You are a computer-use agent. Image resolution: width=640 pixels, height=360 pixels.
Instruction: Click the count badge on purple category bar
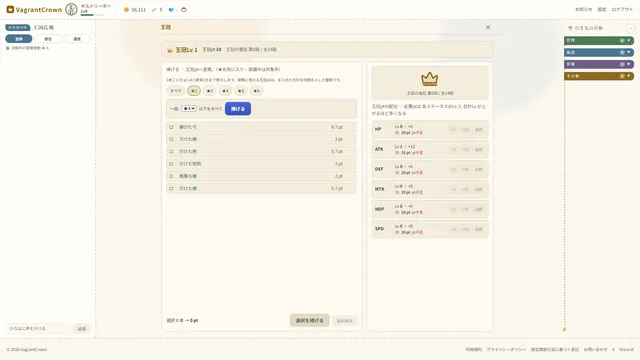coord(622,64)
